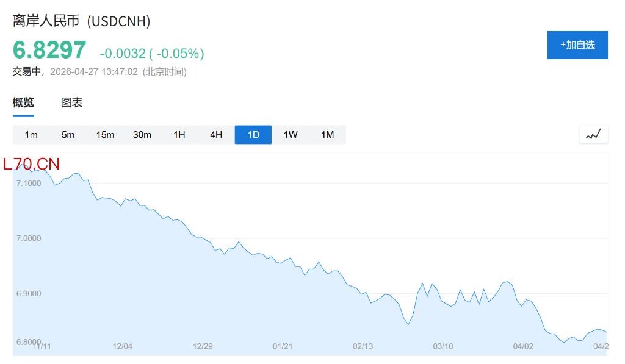625x364 pixels.
Task: Switch chart to 1H interval
Action: tap(179, 135)
